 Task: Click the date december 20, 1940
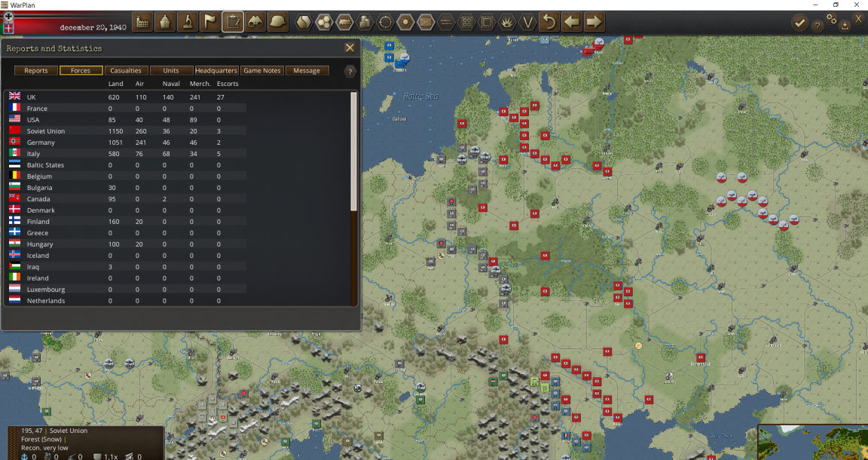93,27
